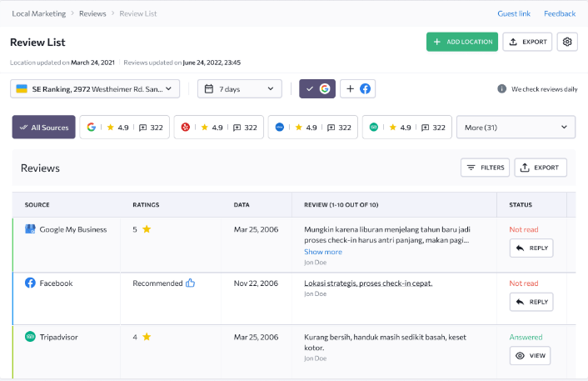This screenshot has height=381, width=588.
Task: Click the 'Answered' status text
Action: click(526, 337)
